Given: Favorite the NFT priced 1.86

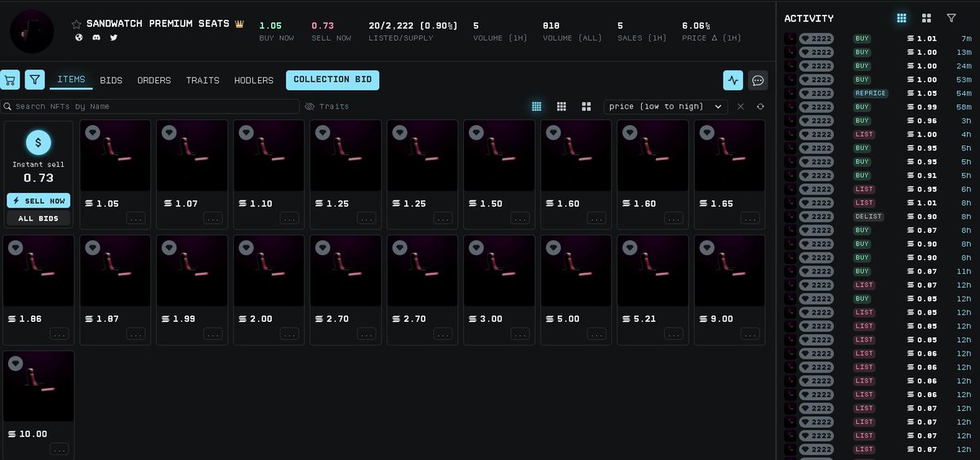Looking at the screenshot, I should point(16,248).
